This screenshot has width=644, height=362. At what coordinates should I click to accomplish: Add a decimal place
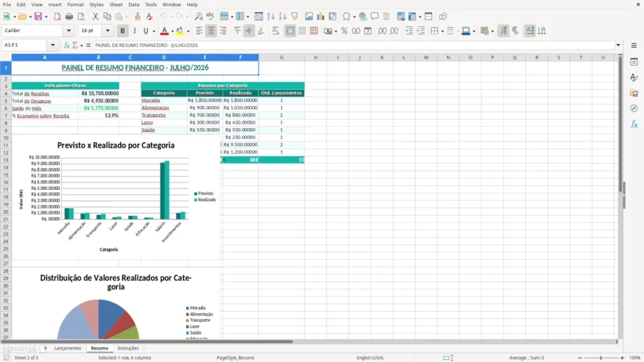coord(382,31)
